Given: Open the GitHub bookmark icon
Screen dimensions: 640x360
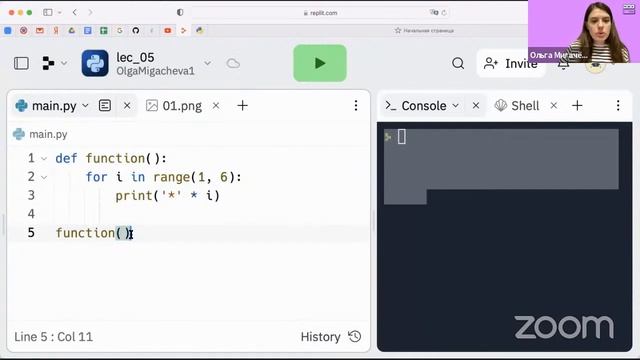Looking at the screenshot, I should (x=136, y=30).
